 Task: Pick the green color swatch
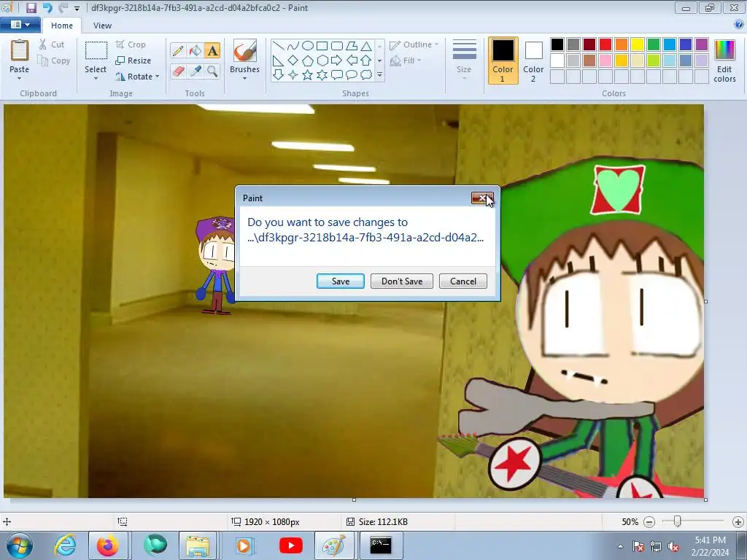click(654, 44)
